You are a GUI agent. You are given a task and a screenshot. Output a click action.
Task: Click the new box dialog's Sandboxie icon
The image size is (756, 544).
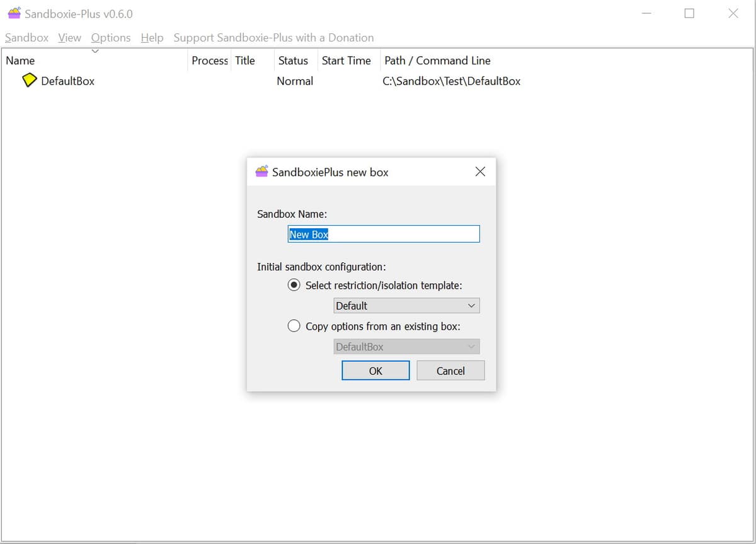click(x=261, y=172)
